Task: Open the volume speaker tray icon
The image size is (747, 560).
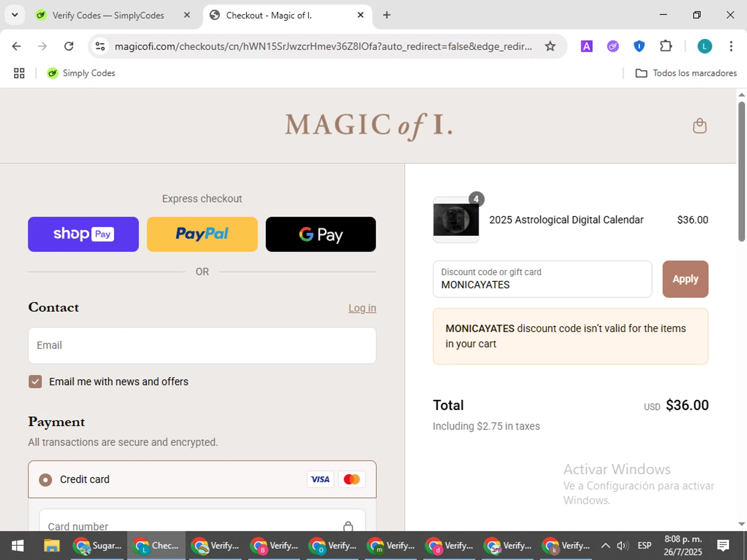Action: 622,546
